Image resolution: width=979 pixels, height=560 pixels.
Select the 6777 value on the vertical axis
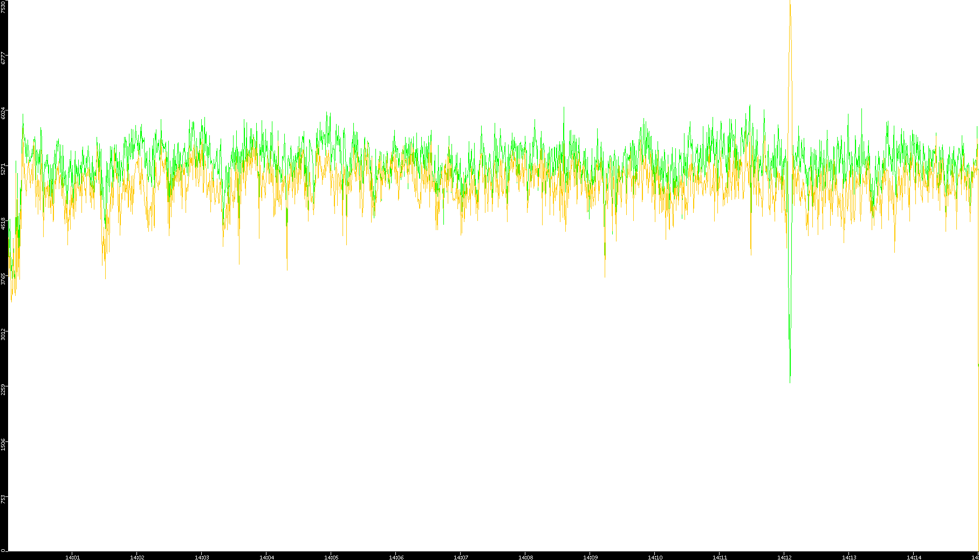coord(4,58)
